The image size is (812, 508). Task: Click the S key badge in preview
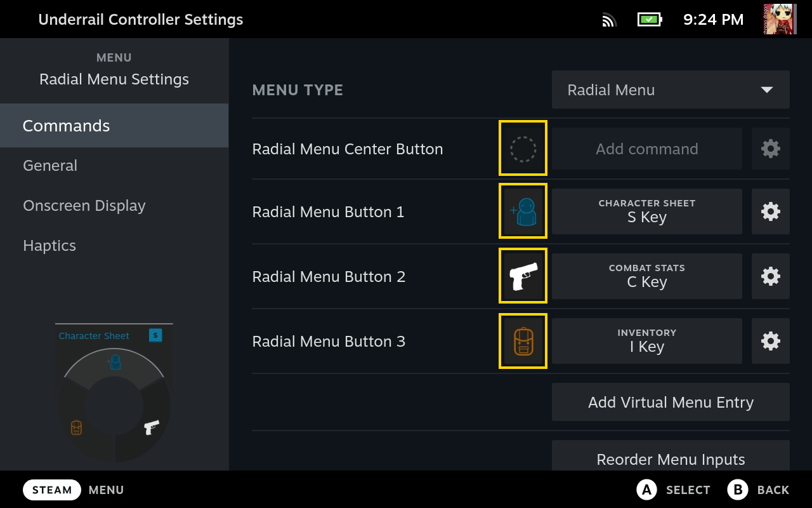tap(155, 335)
